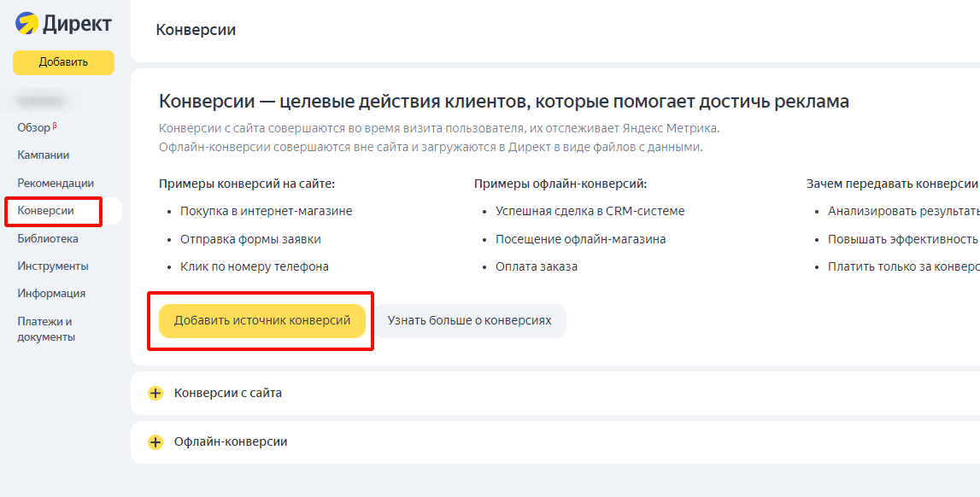
Task: Click the plus icon beside Офлайн-конверсии
Action: pos(155,442)
